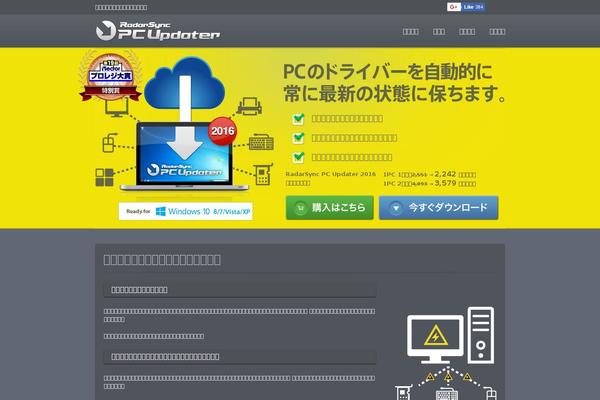Click the tower PC icon

(481, 335)
